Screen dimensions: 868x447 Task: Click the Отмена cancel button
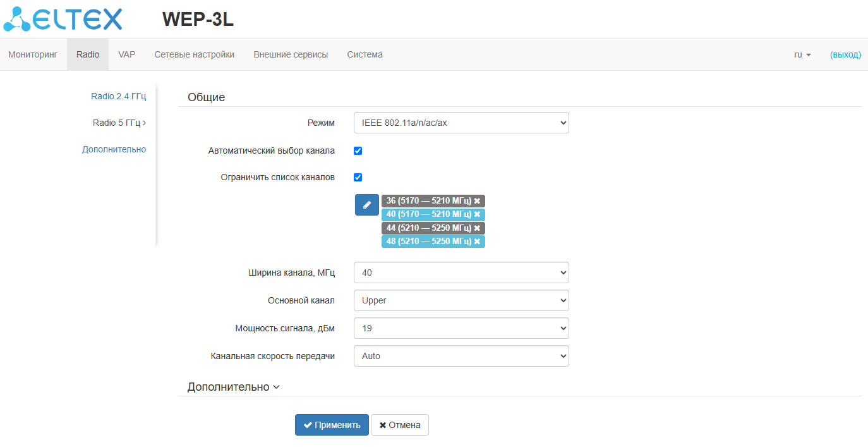pos(399,425)
